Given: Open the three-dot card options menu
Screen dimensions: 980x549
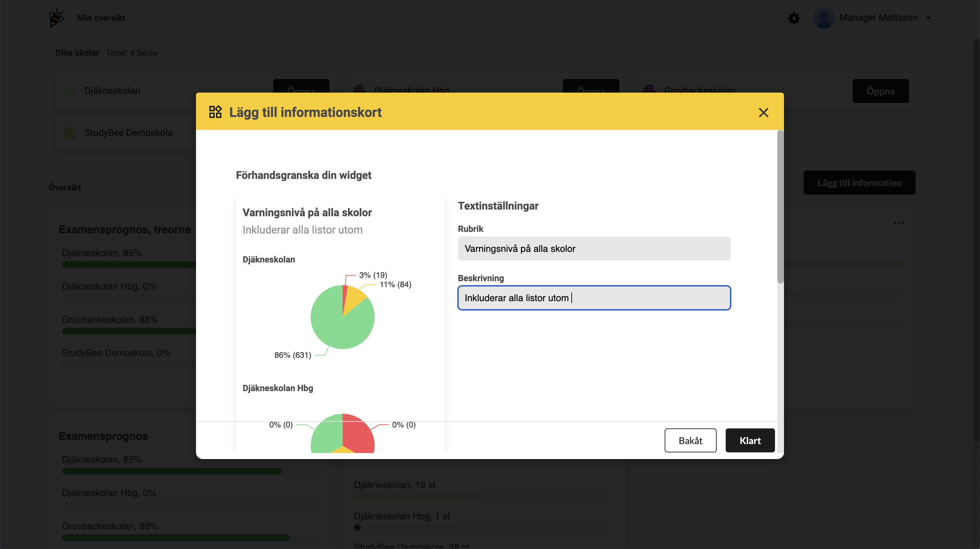Looking at the screenshot, I should coord(899,223).
